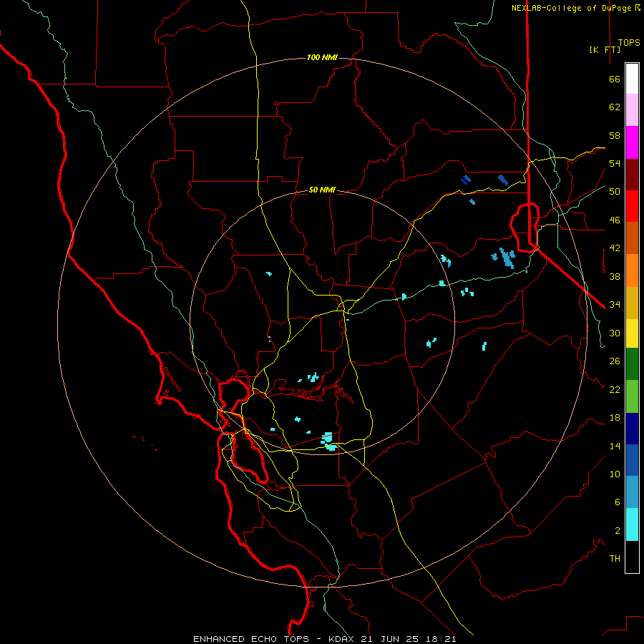Click the legend value "54"
644x644 pixels.
pyautogui.click(x=615, y=163)
